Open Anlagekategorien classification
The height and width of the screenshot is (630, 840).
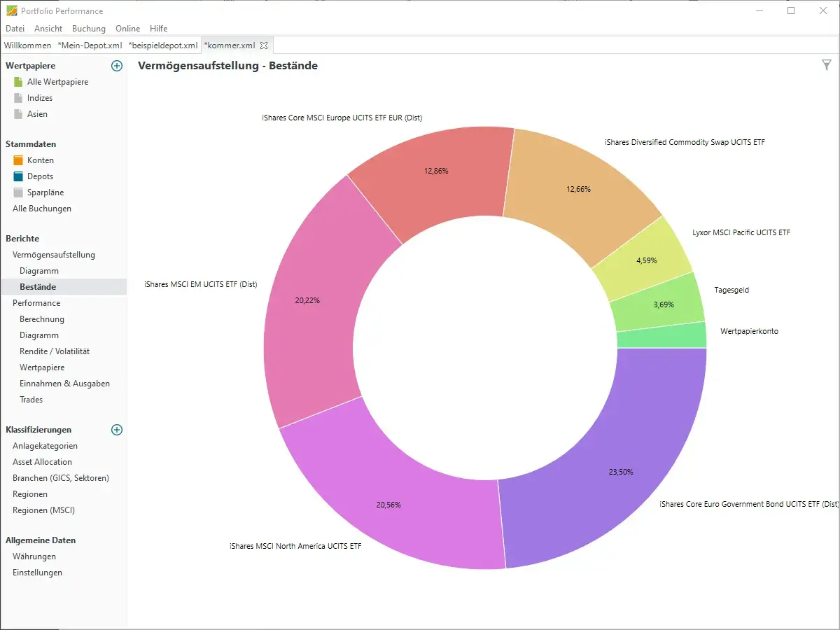pos(45,446)
